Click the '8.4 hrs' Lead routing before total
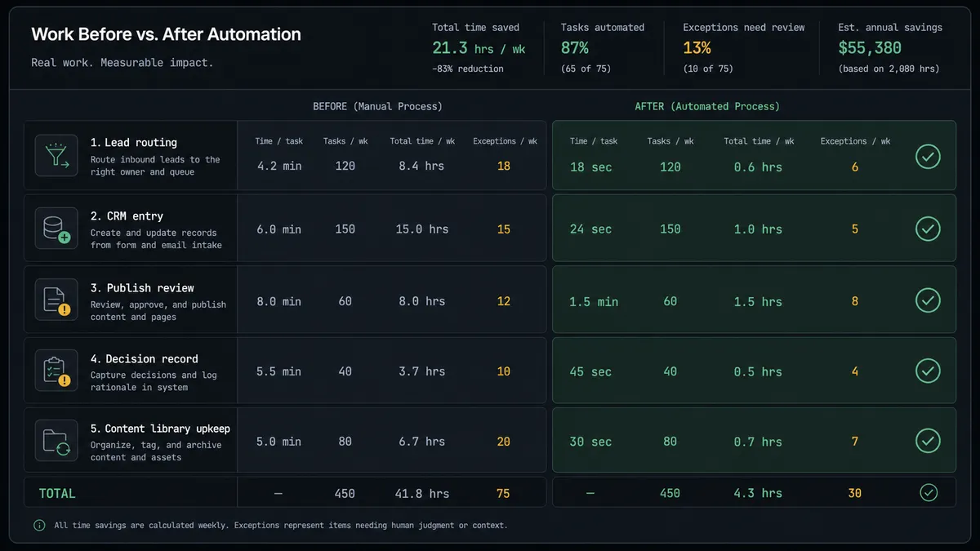Screen dimensions: 980x551 [421, 166]
